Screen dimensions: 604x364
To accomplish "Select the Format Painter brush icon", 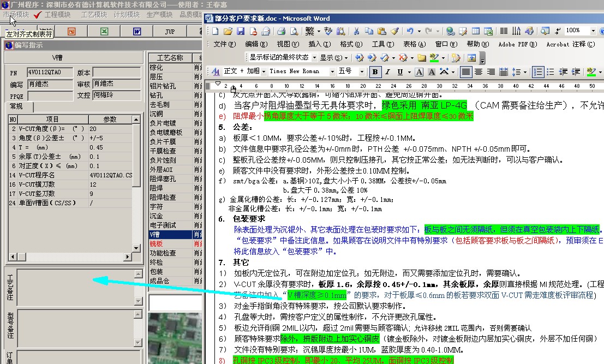I will tap(395, 31).
